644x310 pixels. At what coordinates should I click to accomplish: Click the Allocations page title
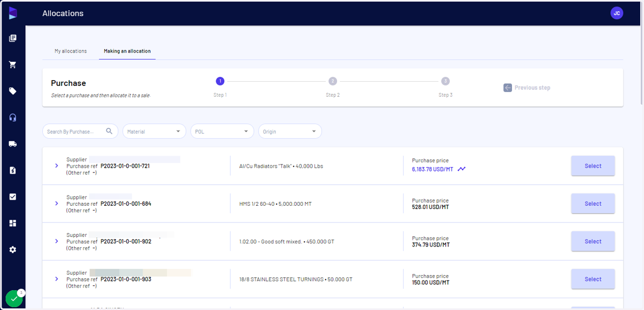click(63, 13)
